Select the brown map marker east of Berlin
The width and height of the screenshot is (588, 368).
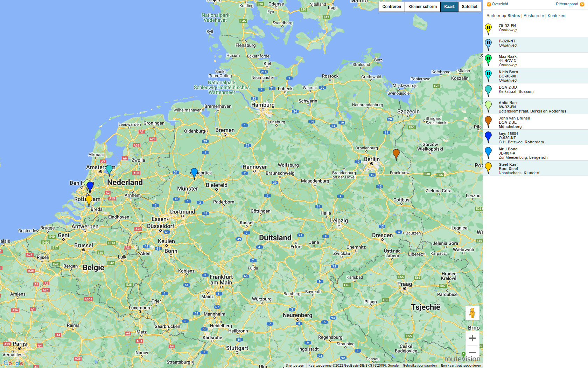click(396, 154)
